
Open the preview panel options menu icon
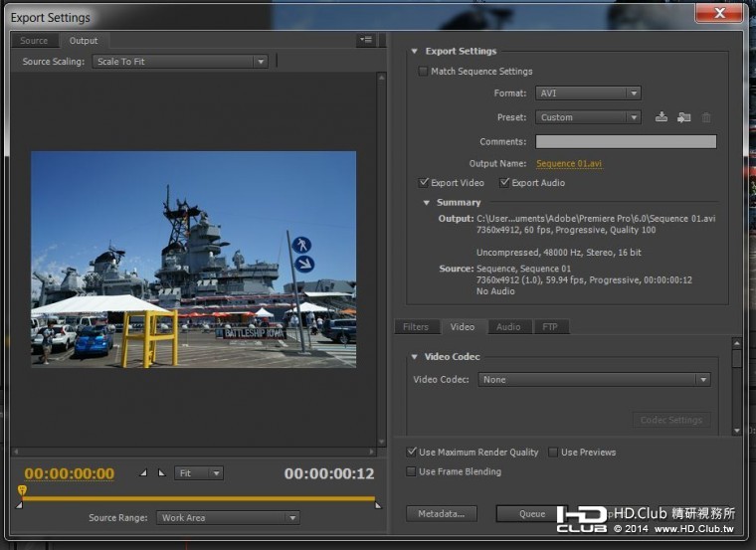pos(366,41)
